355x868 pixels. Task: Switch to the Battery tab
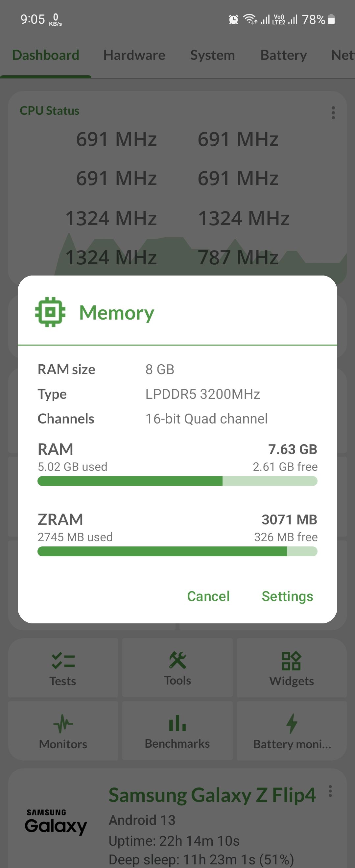tap(283, 55)
